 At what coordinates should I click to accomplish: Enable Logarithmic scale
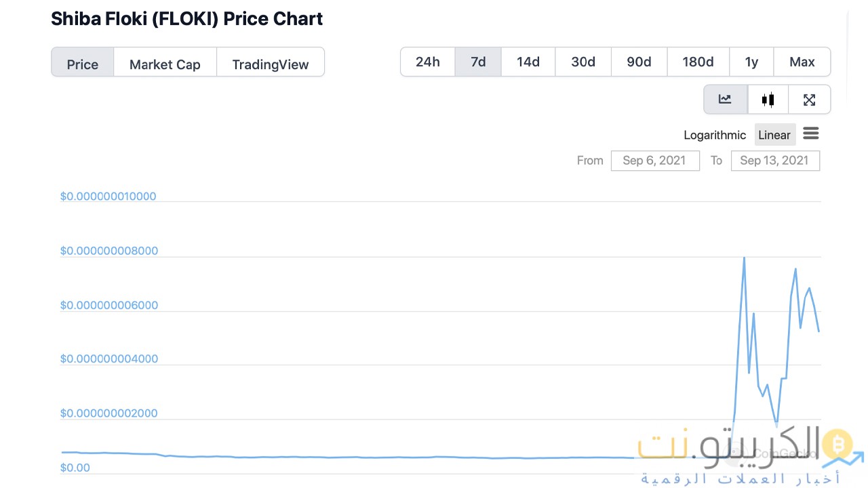715,135
